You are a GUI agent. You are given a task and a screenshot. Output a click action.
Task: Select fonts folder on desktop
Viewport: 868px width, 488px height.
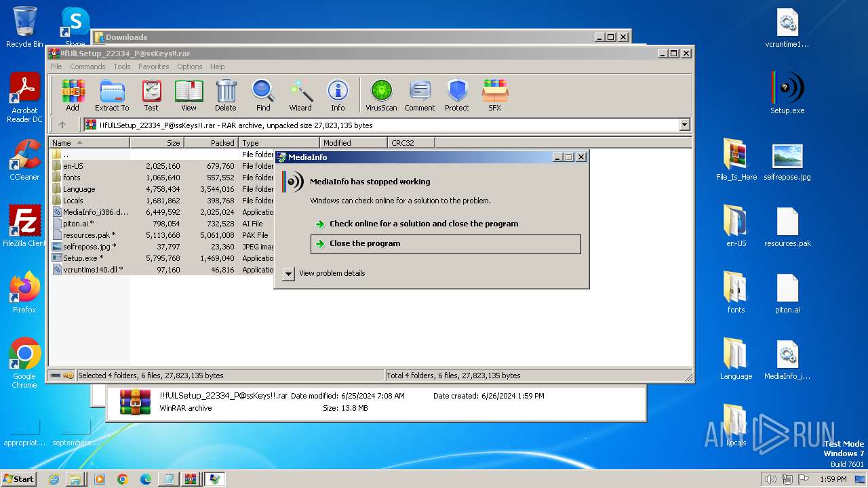736,293
